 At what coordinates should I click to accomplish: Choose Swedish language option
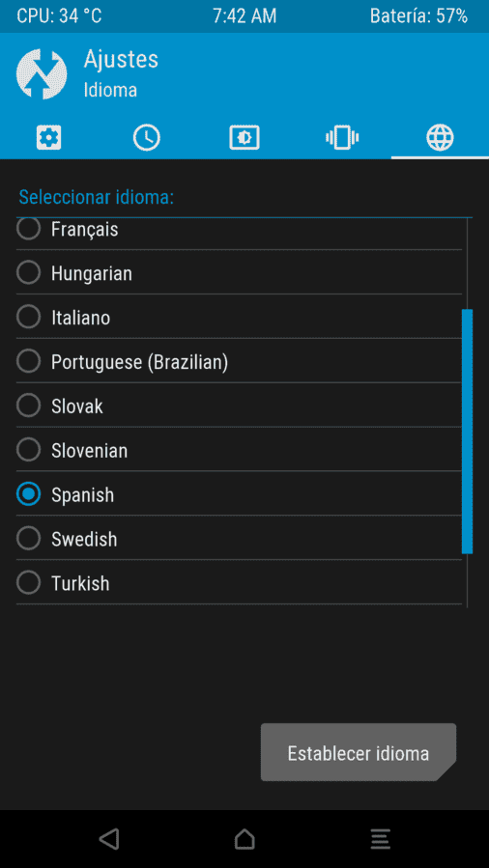point(239,538)
